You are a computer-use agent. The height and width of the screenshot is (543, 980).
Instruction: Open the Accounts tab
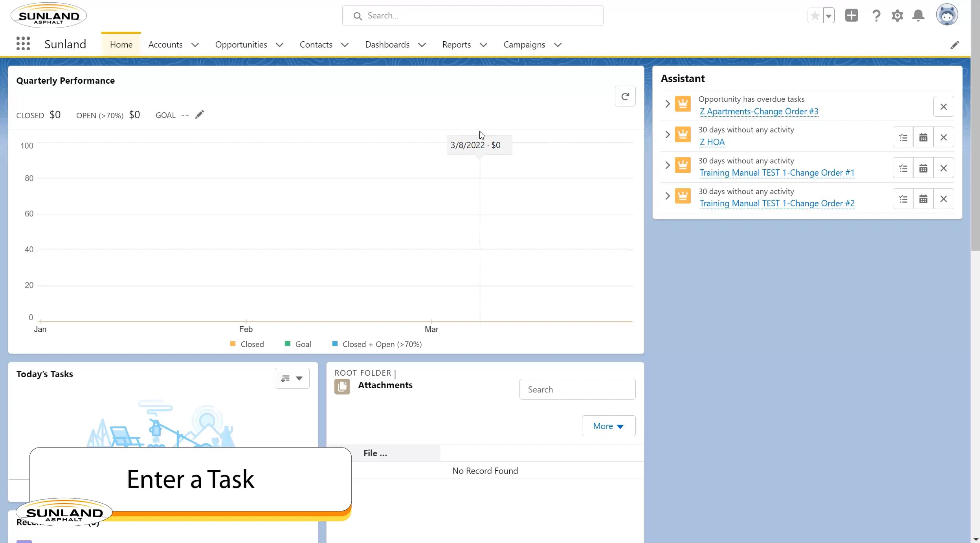click(165, 45)
